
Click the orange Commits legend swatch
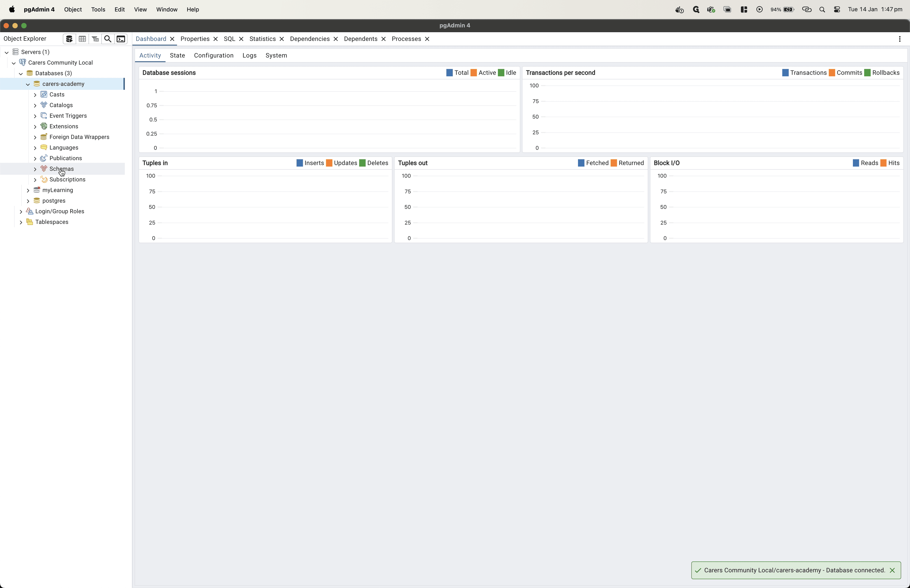point(832,72)
